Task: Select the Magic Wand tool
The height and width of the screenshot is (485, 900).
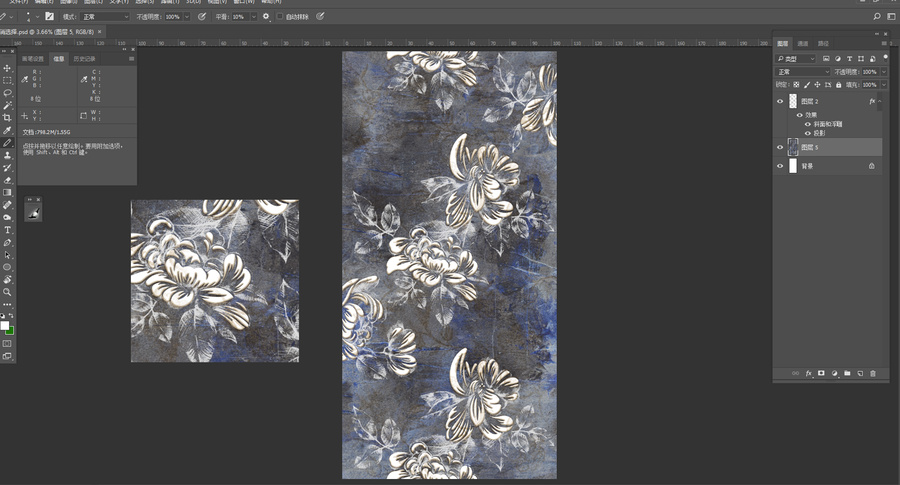Action: pyautogui.click(x=7, y=106)
